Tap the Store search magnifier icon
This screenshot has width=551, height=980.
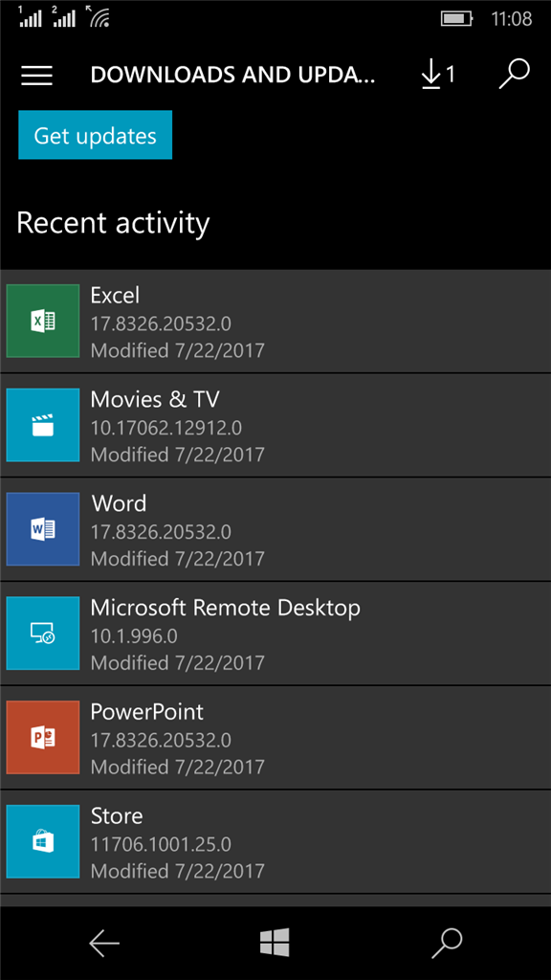pos(515,75)
